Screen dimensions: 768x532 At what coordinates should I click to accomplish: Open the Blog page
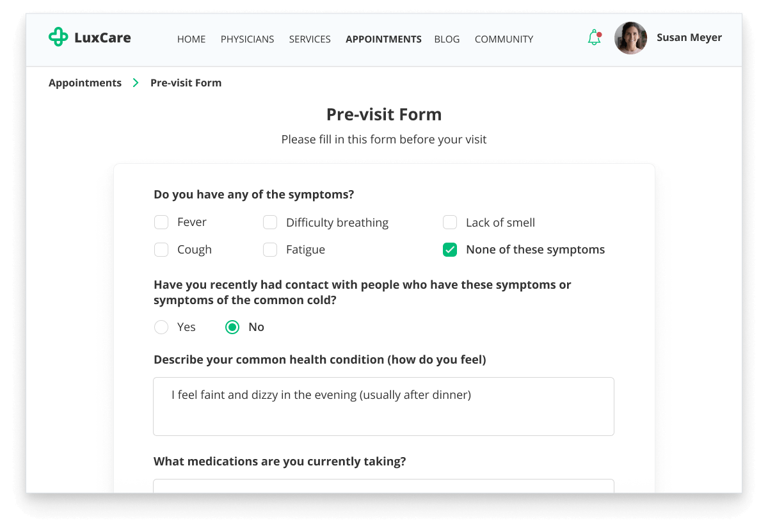[x=447, y=39]
